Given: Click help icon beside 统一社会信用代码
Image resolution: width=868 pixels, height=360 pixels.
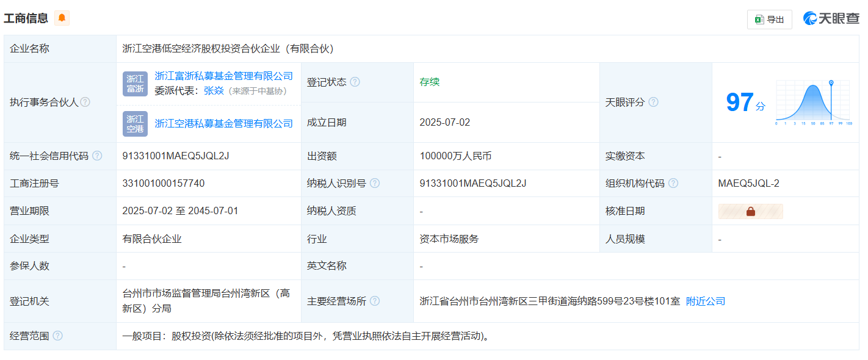Looking at the screenshot, I should pos(97,156).
